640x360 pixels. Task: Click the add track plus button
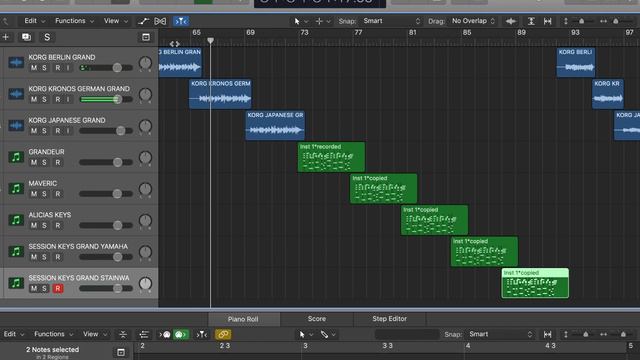(x=6, y=37)
